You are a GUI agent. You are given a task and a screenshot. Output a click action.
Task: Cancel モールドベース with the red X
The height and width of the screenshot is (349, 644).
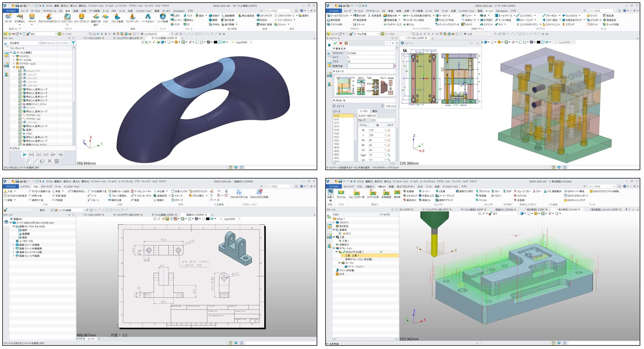tap(341, 43)
